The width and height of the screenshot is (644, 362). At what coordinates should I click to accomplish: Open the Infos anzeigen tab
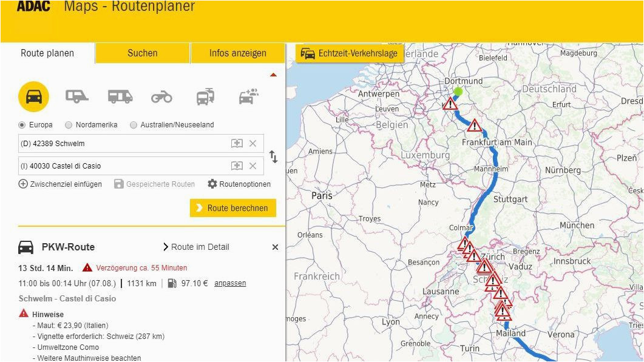tap(238, 53)
